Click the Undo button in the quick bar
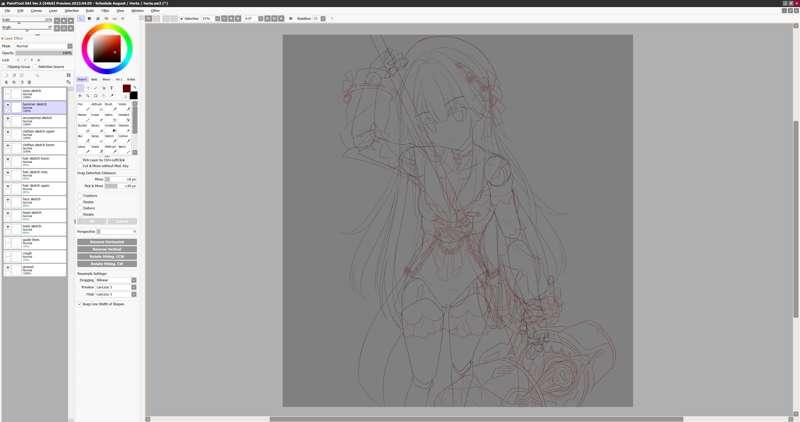The width and height of the screenshot is (800, 422). [148, 18]
